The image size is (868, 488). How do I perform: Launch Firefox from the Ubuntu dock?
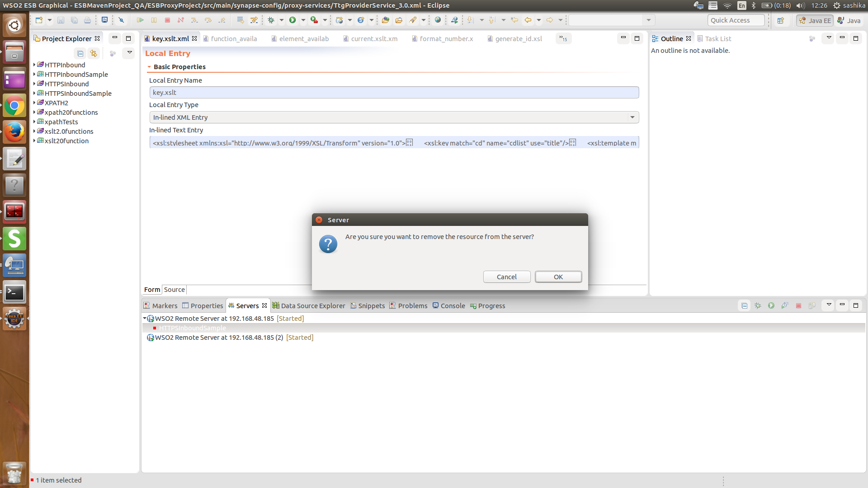point(14,132)
